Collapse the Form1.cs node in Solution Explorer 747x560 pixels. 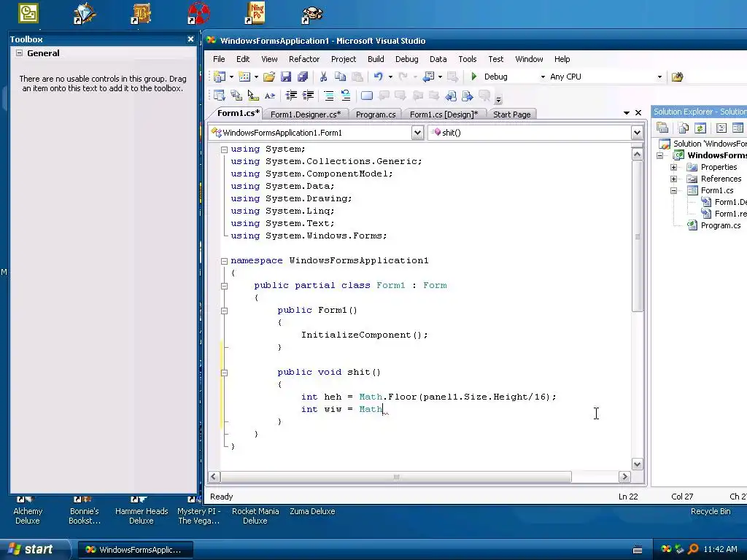pyautogui.click(x=673, y=190)
